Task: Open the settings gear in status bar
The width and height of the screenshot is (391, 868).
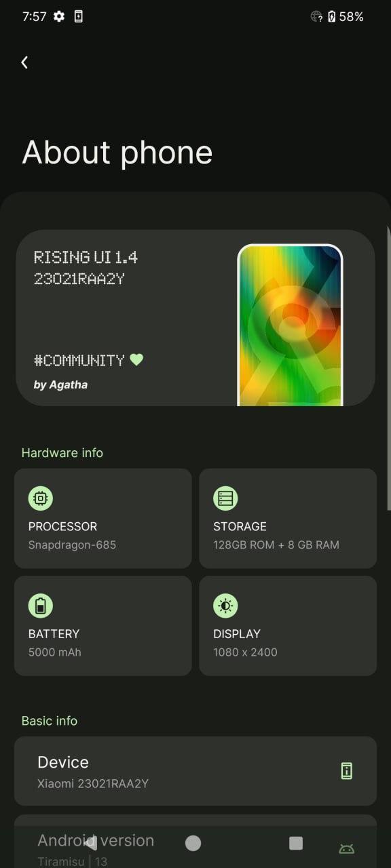Action: tap(59, 16)
